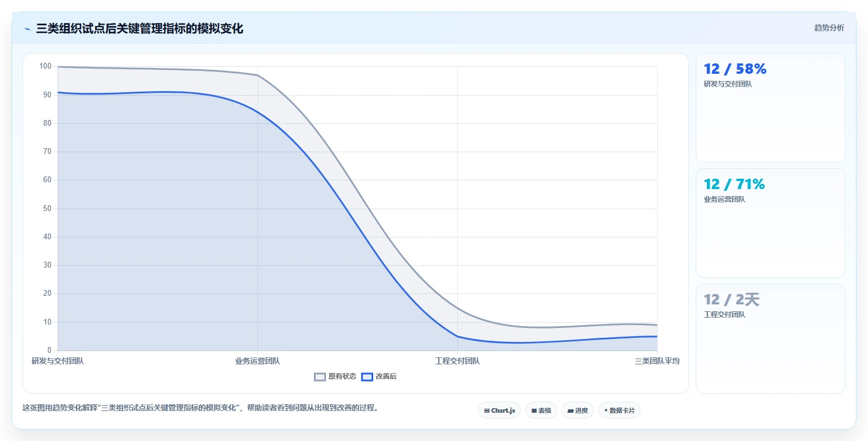Click the 业务运营团队 x-axis label
This screenshot has width=868, height=441.
(x=257, y=361)
